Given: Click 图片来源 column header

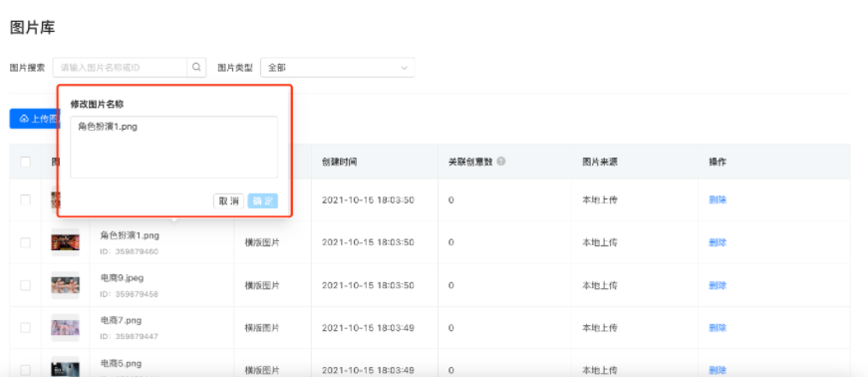Looking at the screenshot, I should 600,162.
